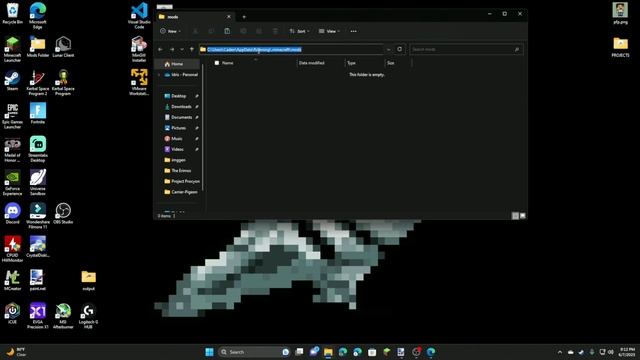
Task: Open Music in Quick access
Action: (177, 138)
